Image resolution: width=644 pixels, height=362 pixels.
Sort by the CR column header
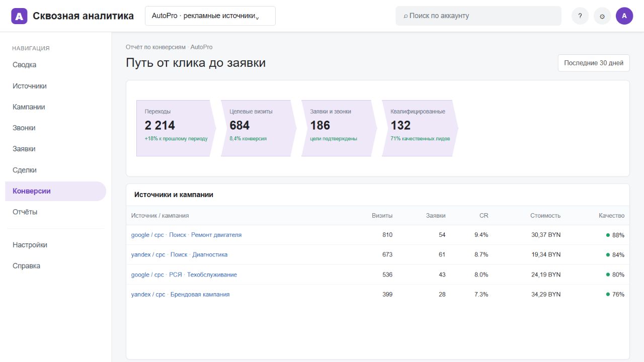pyautogui.click(x=484, y=215)
